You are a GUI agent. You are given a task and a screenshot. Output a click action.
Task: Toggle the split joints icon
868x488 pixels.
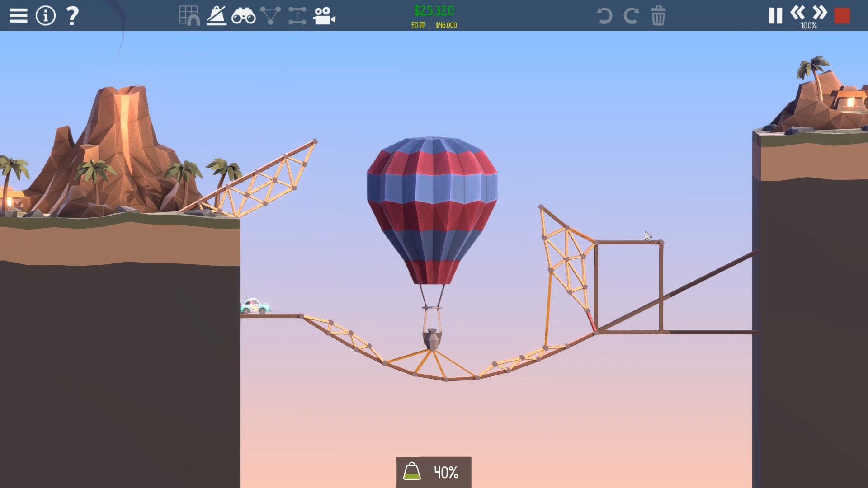coord(270,16)
